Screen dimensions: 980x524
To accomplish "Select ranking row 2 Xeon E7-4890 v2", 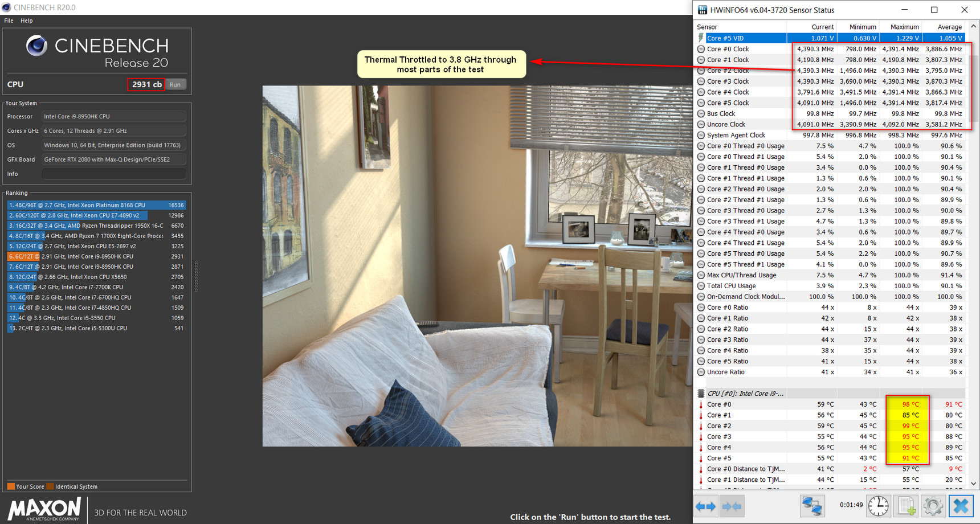I will 96,215.
